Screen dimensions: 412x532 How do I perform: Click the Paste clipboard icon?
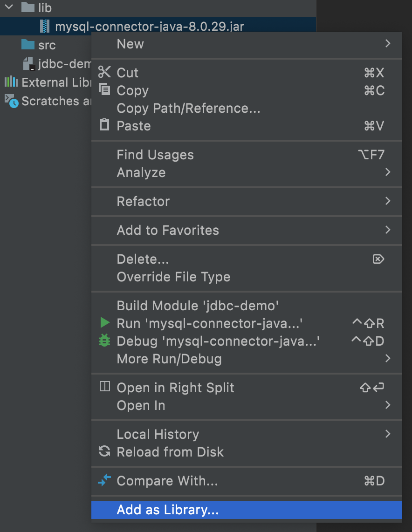click(x=103, y=126)
